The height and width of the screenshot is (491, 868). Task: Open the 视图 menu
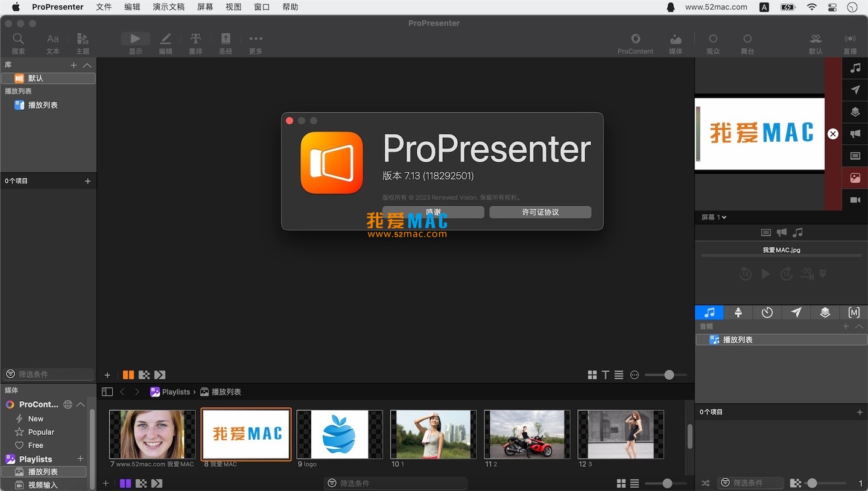point(233,7)
